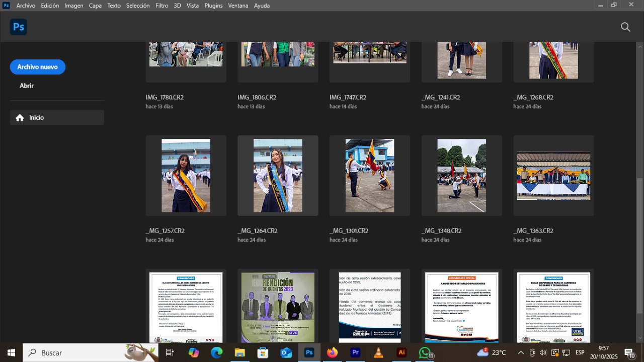
Task: Open the _MG_1363.CR2 recent file thumbnail
Action: [x=553, y=176]
